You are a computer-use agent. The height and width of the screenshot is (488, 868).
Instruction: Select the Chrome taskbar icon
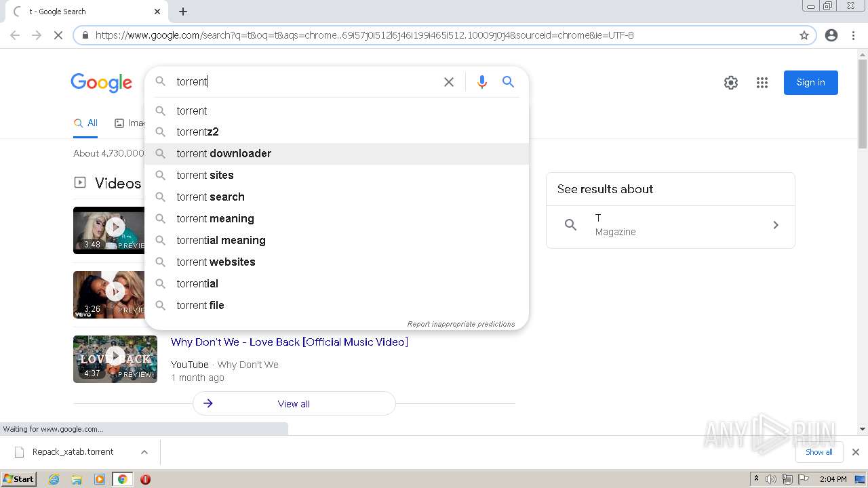(x=123, y=479)
